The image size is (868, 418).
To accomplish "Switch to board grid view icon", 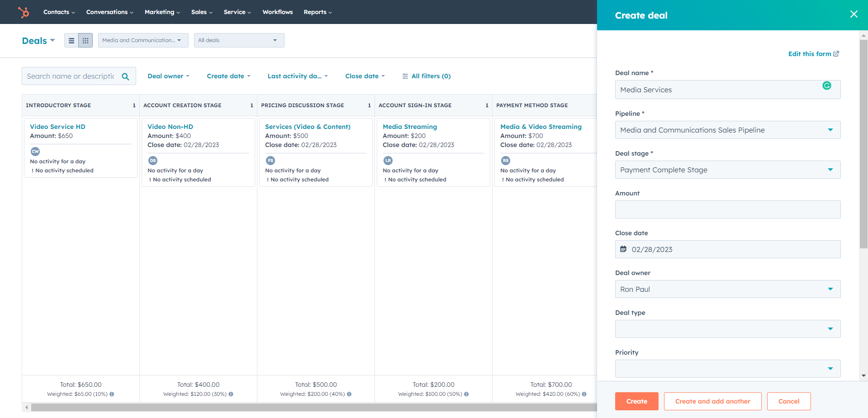I will [85, 40].
